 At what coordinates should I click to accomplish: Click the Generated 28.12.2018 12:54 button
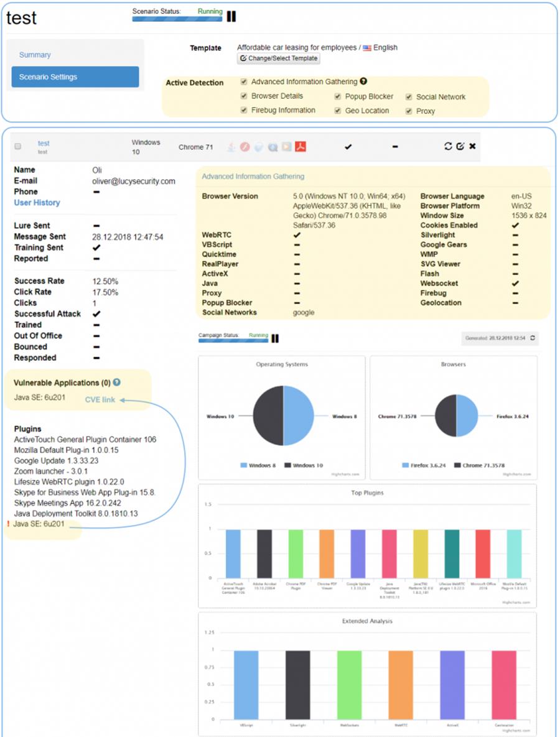coord(500,338)
